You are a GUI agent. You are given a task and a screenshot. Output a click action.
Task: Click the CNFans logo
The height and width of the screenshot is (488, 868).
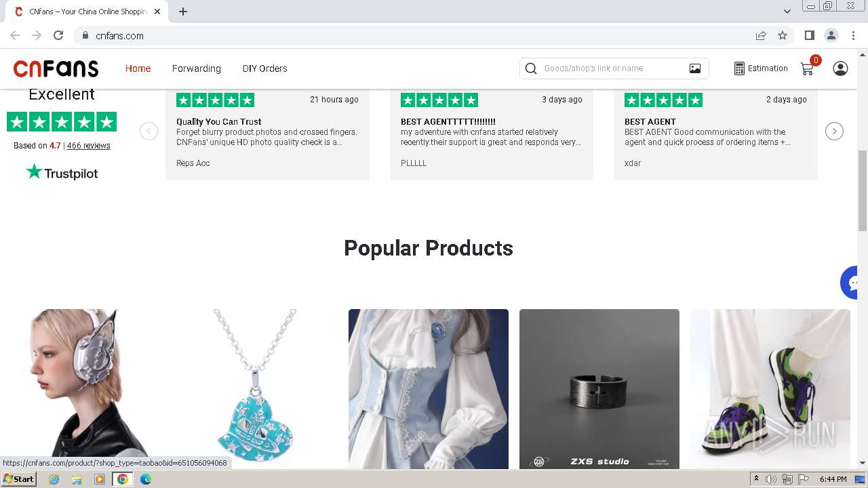(x=56, y=68)
